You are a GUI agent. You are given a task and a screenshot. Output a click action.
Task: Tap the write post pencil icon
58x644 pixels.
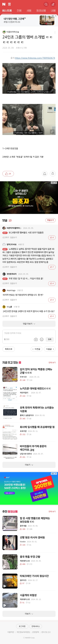pos(53,4)
